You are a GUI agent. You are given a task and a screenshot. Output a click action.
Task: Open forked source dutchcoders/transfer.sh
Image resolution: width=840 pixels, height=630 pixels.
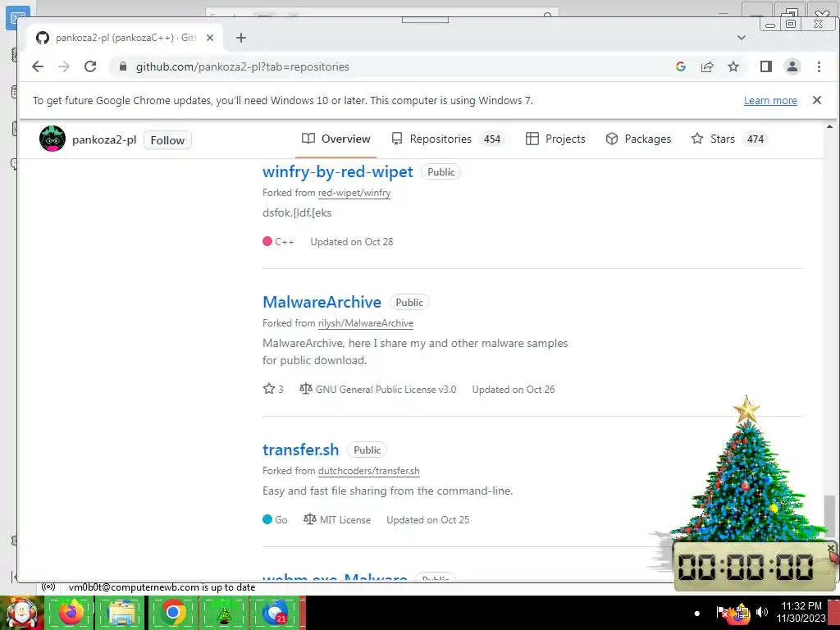tap(368, 471)
